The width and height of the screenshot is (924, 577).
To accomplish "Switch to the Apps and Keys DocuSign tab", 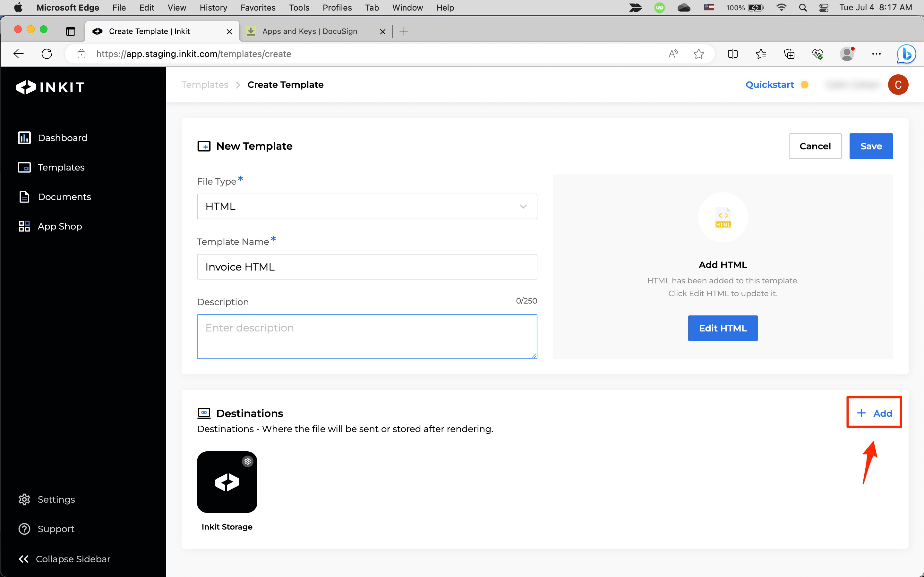I will 310,31.
